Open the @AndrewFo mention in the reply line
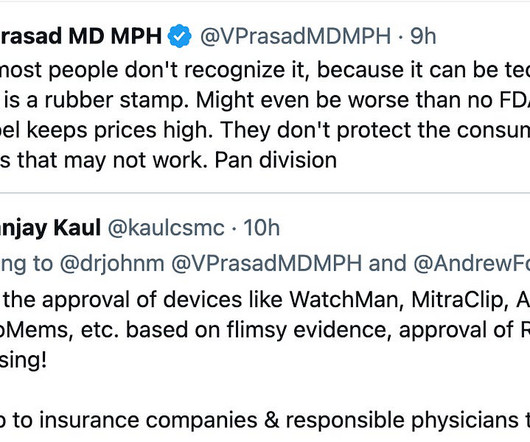 tap(472, 264)
